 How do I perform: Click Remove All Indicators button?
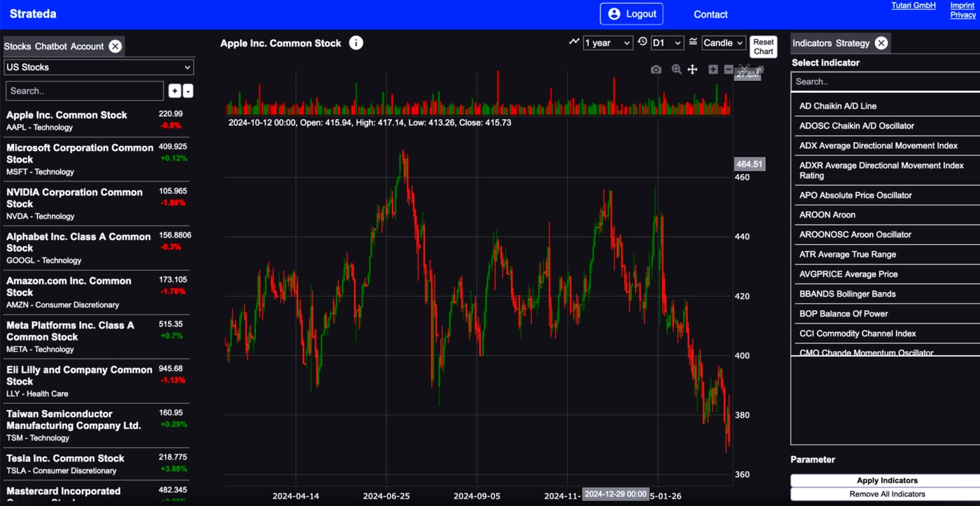click(x=887, y=494)
